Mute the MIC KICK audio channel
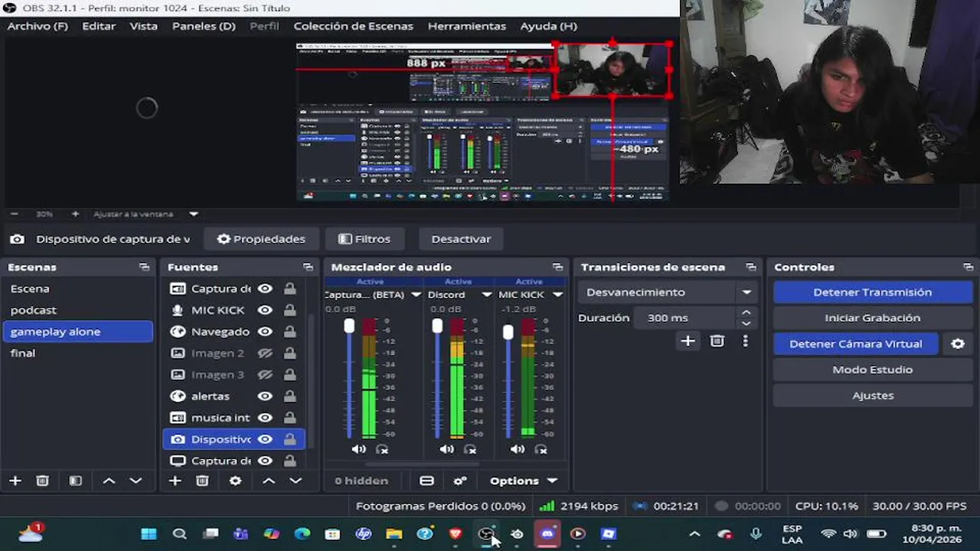The width and height of the screenshot is (980, 551). tap(518, 449)
